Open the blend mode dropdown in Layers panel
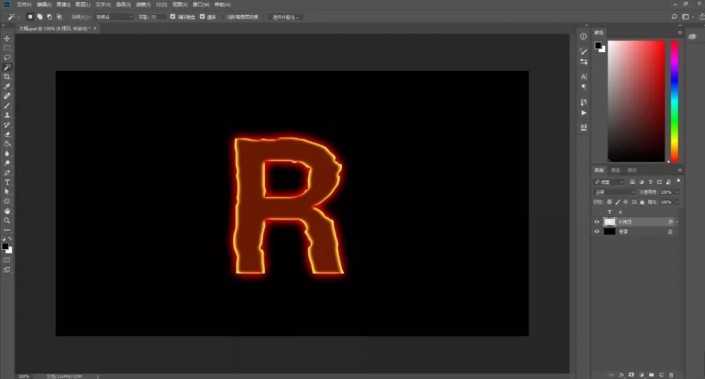The image size is (705, 379). 614,192
